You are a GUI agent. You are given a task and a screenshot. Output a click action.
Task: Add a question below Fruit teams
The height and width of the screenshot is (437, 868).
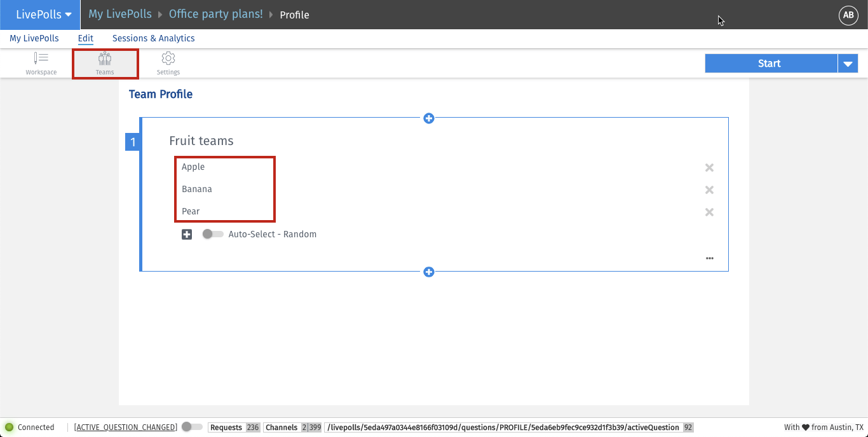[x=429, y=272]
